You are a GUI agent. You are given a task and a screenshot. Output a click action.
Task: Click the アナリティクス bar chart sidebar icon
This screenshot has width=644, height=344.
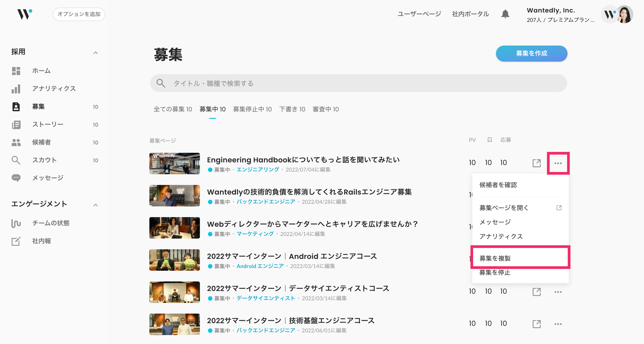[x=16, y=89]
